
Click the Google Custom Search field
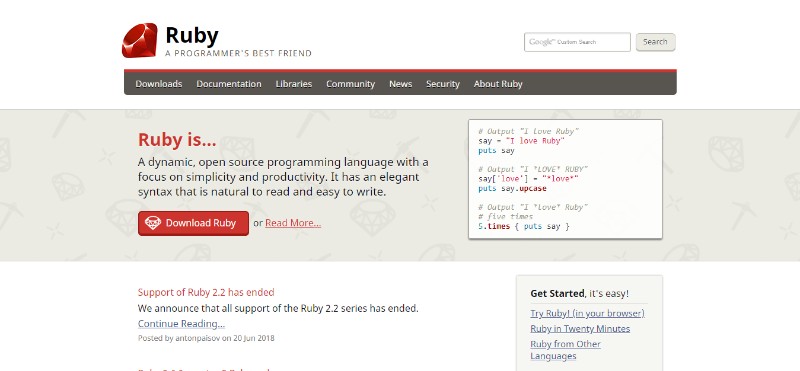coord(577,42)
